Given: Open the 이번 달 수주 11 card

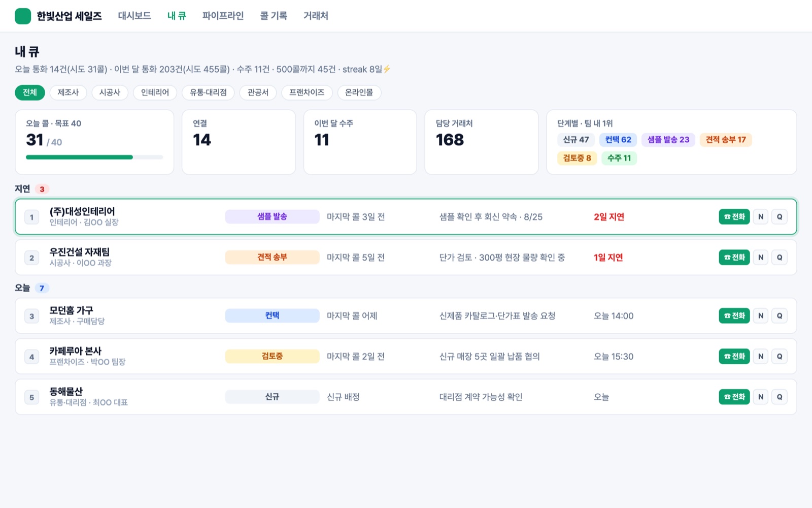Looking at the screenshot, I should (360, 142).
